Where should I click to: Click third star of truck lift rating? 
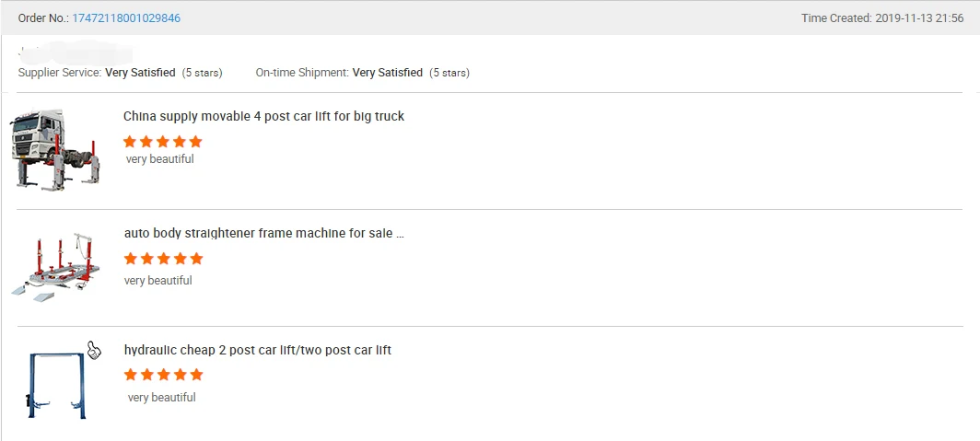[x=162, y=142]
